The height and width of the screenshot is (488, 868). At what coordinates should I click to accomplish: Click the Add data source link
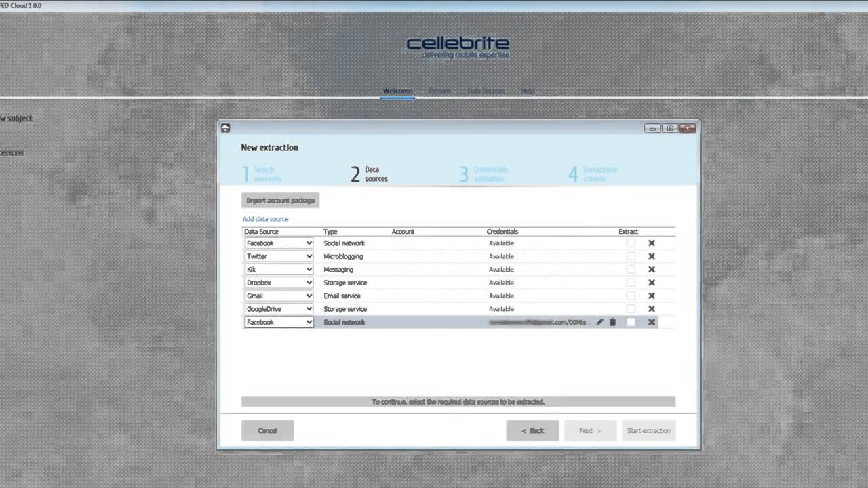tap(266, 219)
